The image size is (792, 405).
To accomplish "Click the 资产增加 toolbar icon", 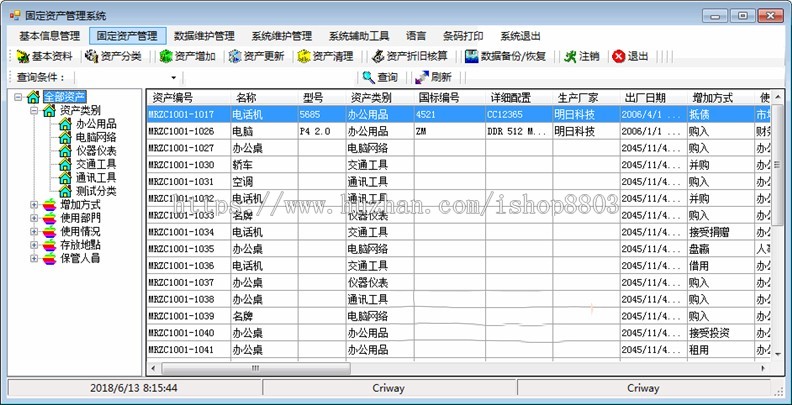I will tap(166, 57).
